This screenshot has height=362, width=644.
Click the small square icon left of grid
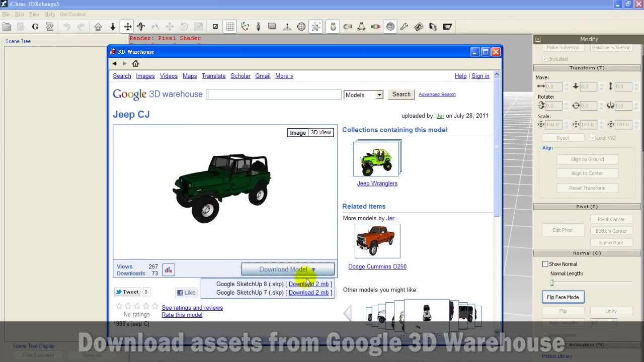coord(215,27)
